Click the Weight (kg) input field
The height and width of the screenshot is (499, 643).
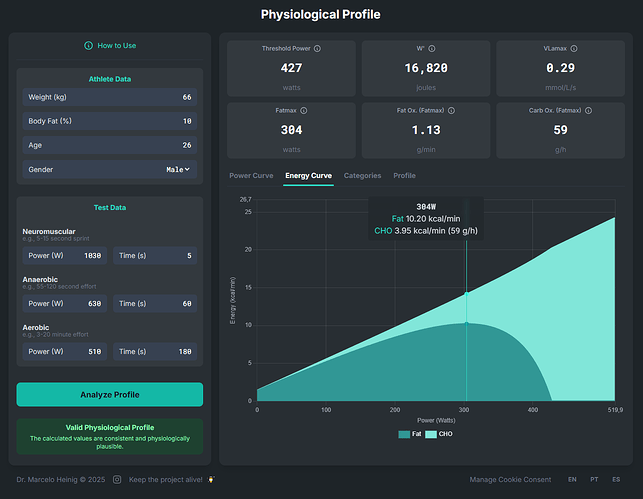[110, 97]
